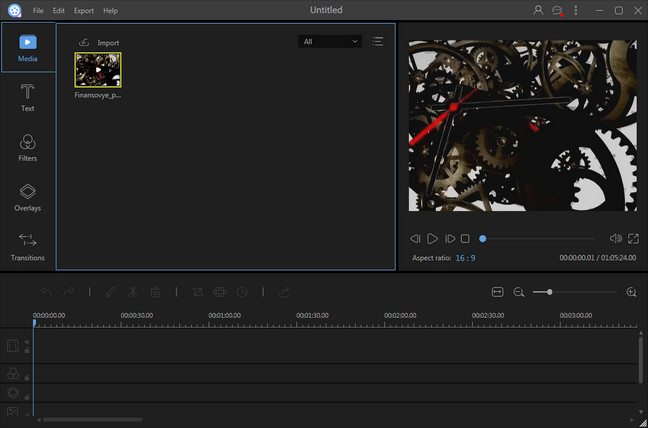Click the Import media button
The image size is (648, 428).
click(99, 43)
